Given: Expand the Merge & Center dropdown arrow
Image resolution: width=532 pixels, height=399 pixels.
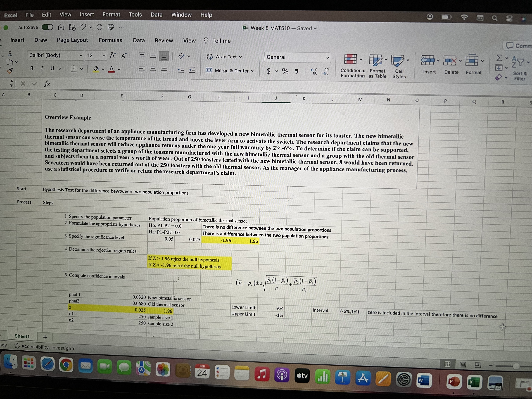Looking at the screenshot, I should 252,71.
